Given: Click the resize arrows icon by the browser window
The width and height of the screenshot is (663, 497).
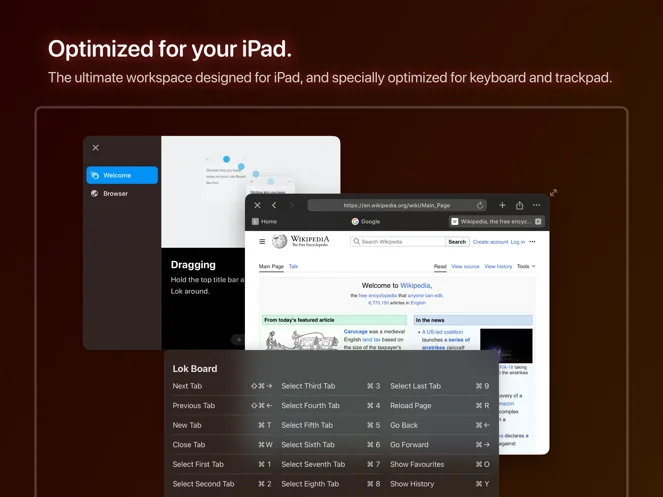Looking at the screenshot, I should [553, 193].
